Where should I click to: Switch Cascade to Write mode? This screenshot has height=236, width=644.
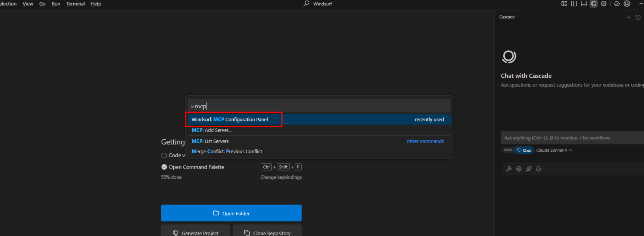coord(508,150)
